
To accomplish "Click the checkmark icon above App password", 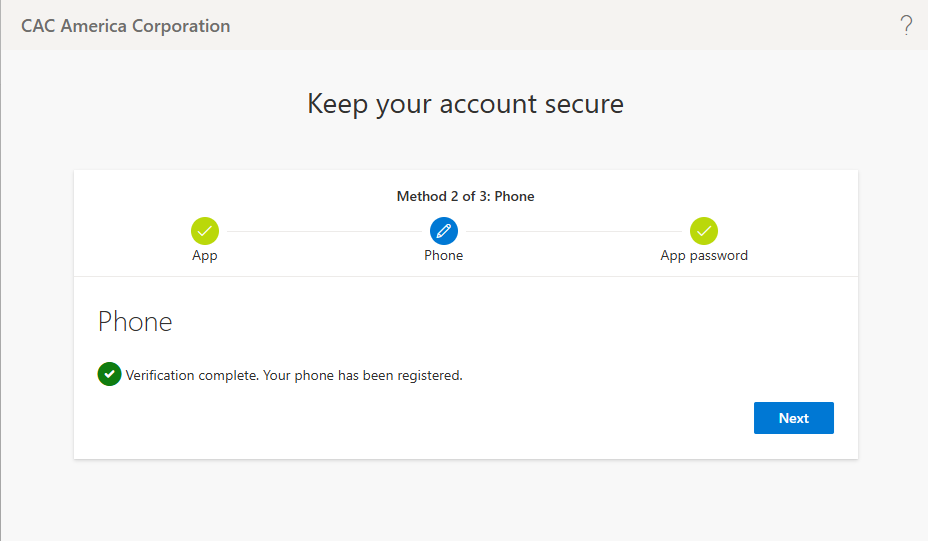I will coord(704,231).
